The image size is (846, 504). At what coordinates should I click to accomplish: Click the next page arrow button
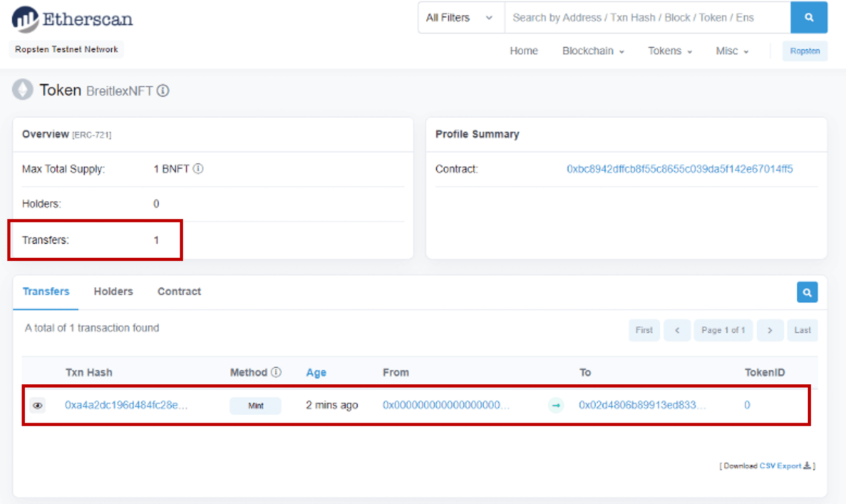click(x=770, y=330)
